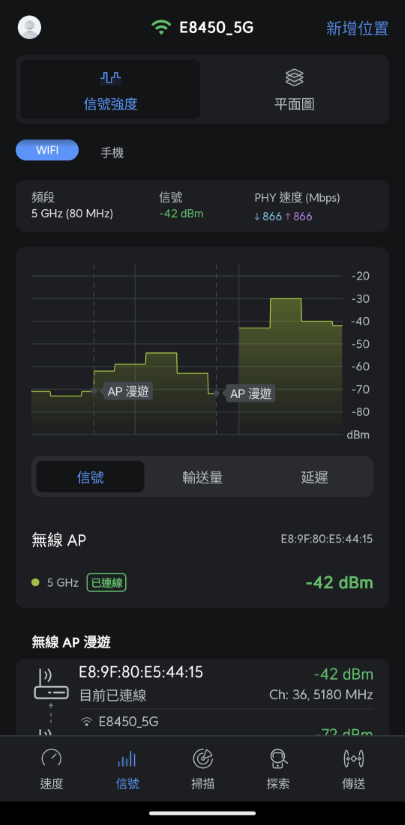Tap 新增位置 to add a location
405x825 pixels.
click(x=357, y=28)
